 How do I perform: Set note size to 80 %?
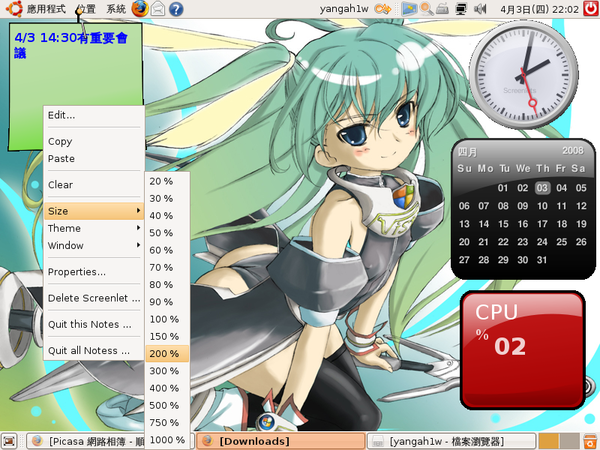pyautogui.click(x=167, y=285)
